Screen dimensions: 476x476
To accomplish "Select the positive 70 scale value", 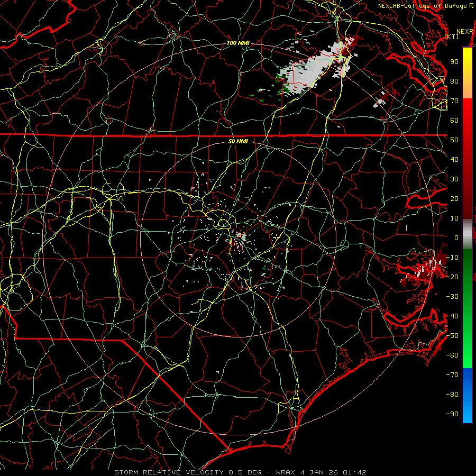I will coord(454,101).
